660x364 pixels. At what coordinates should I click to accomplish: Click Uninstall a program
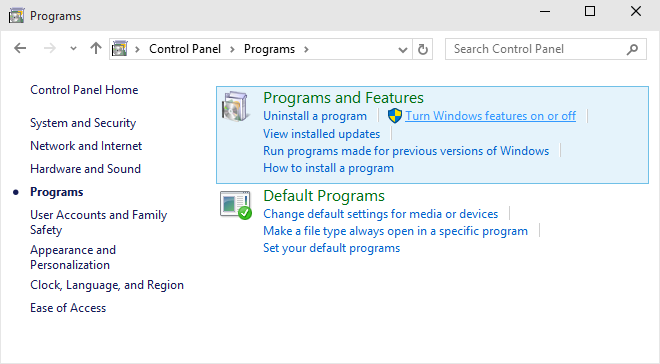[315, 116]
